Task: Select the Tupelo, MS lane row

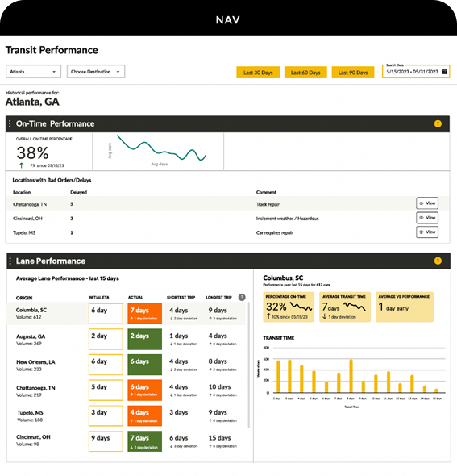Action: 126,415
